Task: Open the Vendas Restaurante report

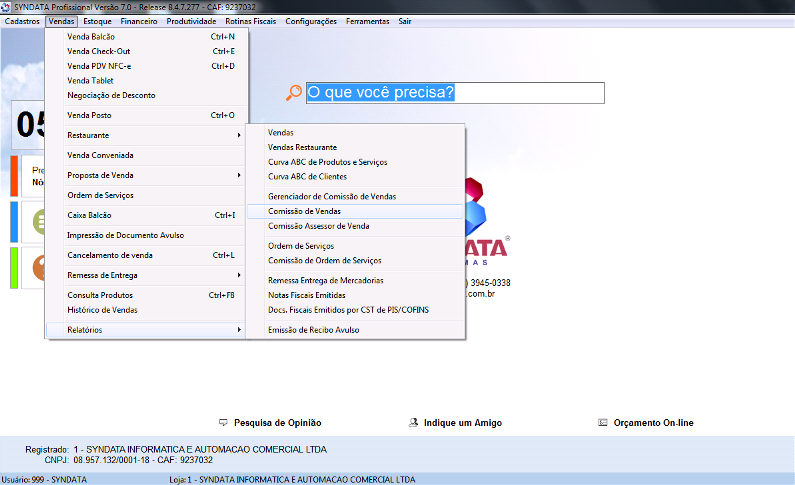Action: click(x=355, y=147)
